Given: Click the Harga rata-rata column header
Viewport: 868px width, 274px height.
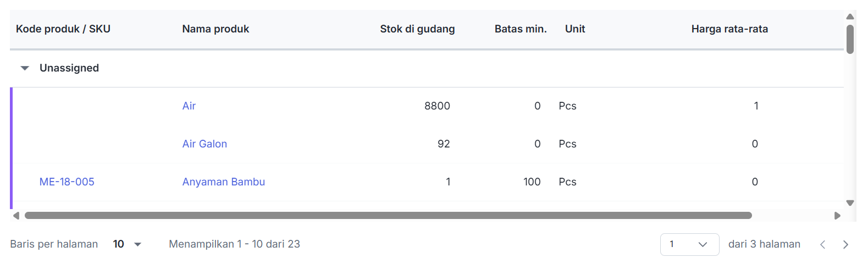Looking at the screenshot, I should (x=729, y=29).
